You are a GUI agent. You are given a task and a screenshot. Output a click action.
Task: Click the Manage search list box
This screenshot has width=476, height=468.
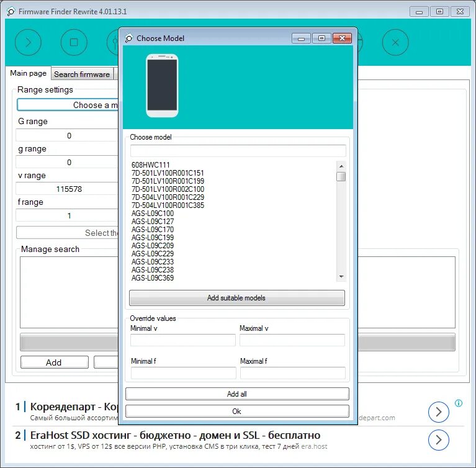click(238, 292)
